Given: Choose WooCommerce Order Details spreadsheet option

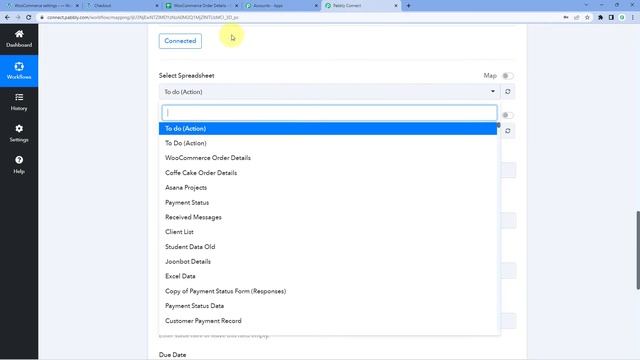Looking at the screenshot, I should point(328,158).
